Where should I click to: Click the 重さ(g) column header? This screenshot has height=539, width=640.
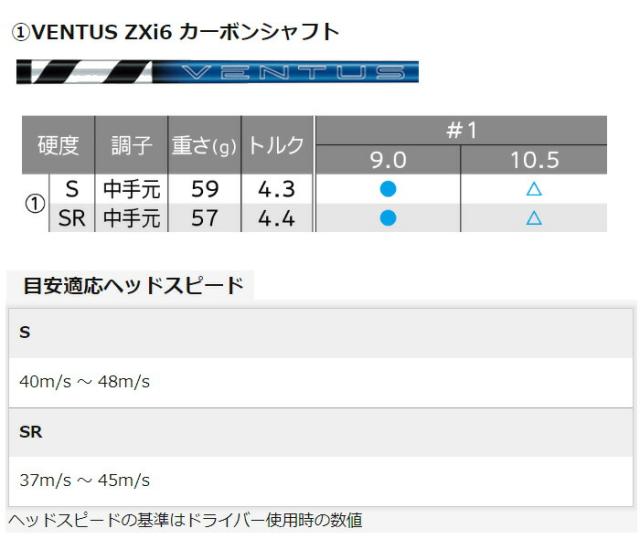pos(204,145)
